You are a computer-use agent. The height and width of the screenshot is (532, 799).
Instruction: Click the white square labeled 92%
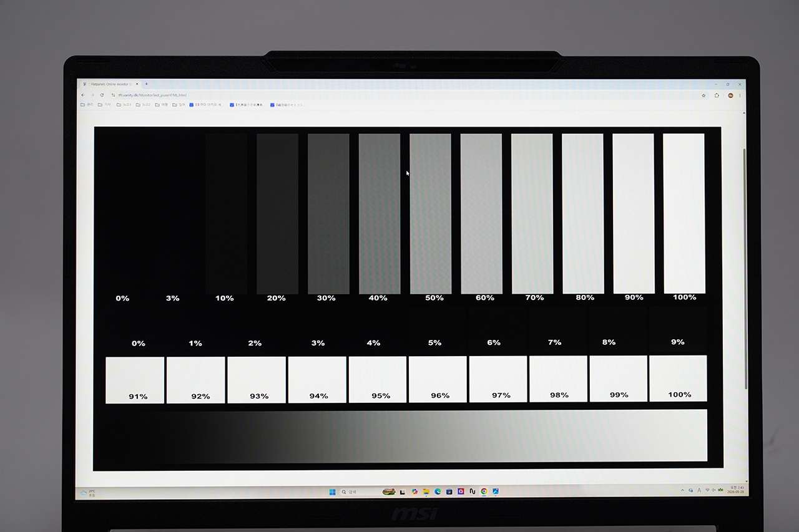[195, 380]
